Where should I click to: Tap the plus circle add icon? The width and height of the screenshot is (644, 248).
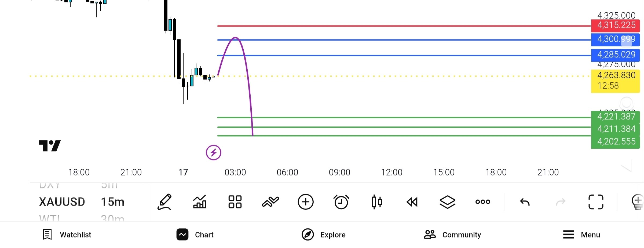(306, 202)
